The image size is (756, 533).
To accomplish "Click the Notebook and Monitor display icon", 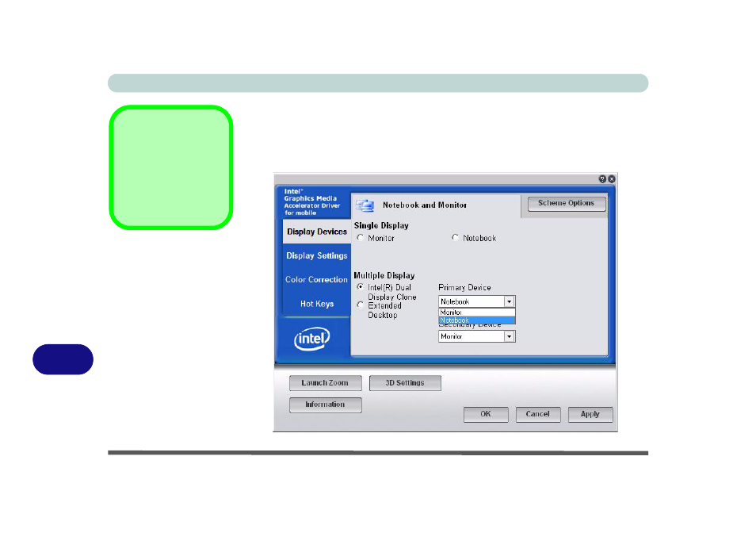I will click(x=365, y=205).
